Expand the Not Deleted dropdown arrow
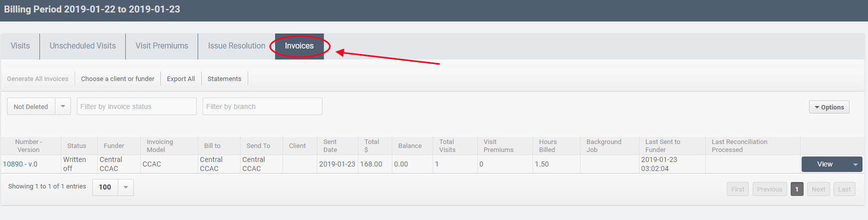Image resolution: width=868 pixels, height=220 pixels. click(63, 106)
